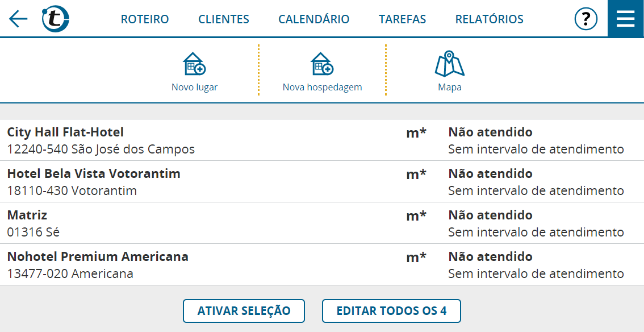644x332 pixels.
Task: Open the Matriz list entry
Action: pos(322,223)
